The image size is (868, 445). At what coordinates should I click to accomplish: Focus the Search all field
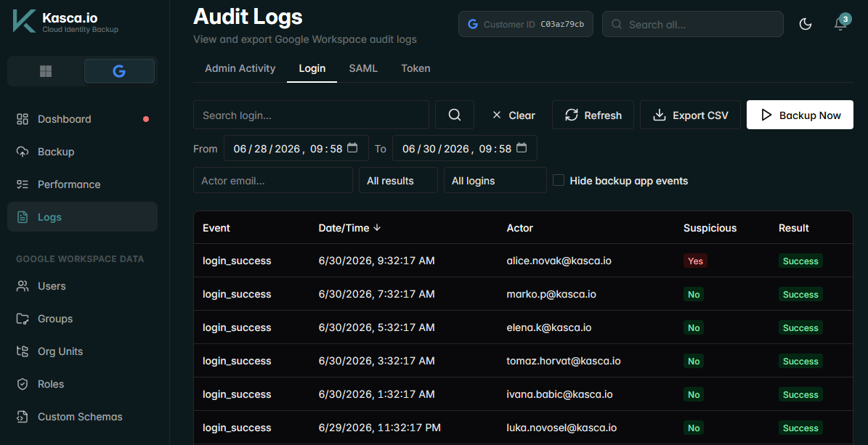coord(693,25)
